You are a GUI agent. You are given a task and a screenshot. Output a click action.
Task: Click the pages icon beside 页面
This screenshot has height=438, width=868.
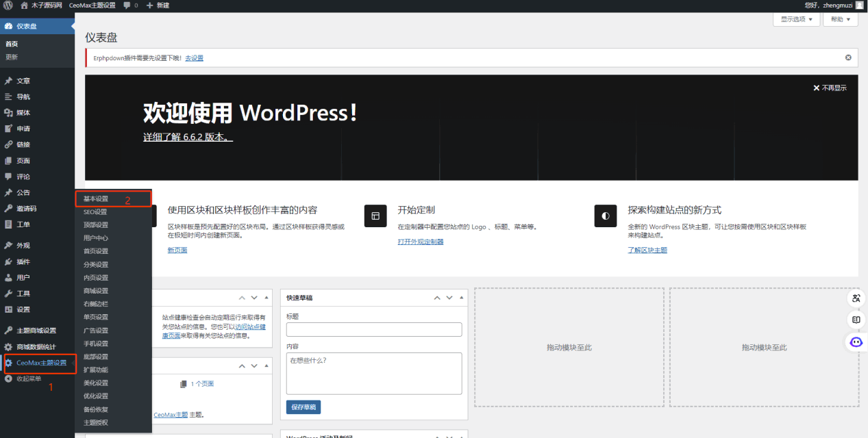pos(8,161)
